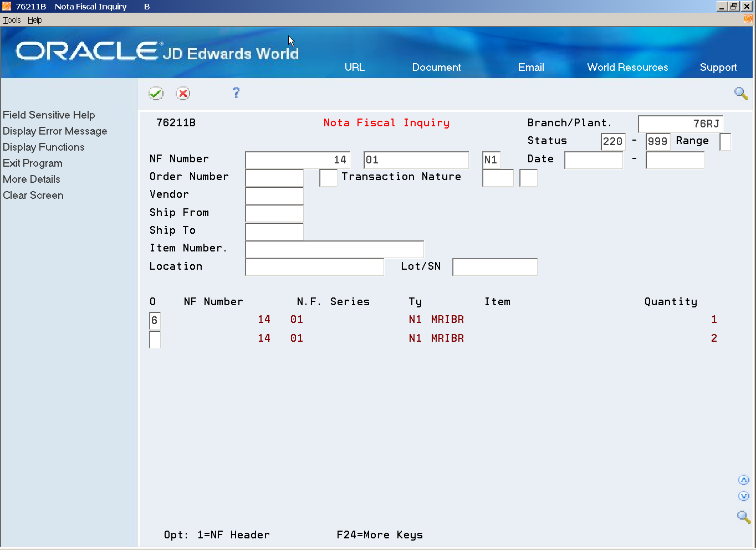Focus the Status from field showing 220
Image resolution: width=756 pixels, height=550 pixels.
pyautogui.click(x=613, y=142)
